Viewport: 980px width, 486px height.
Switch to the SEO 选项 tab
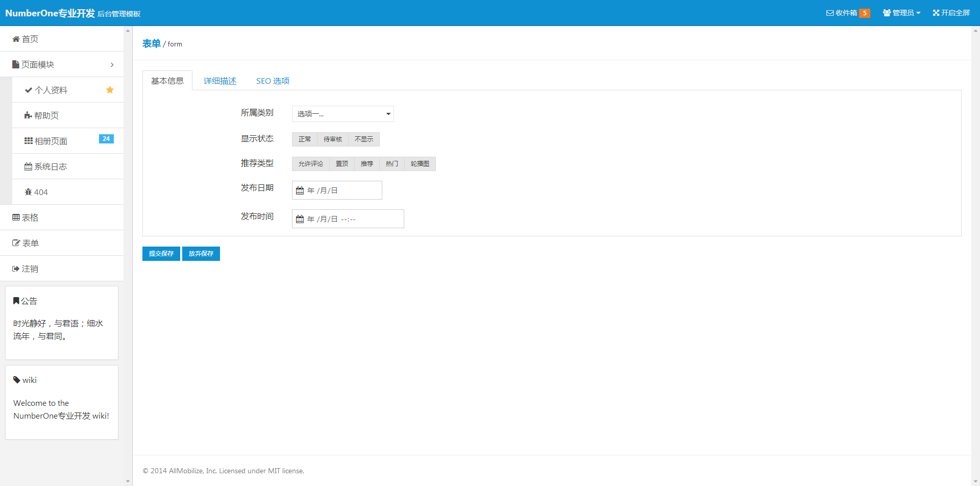(x=273, y=81)
